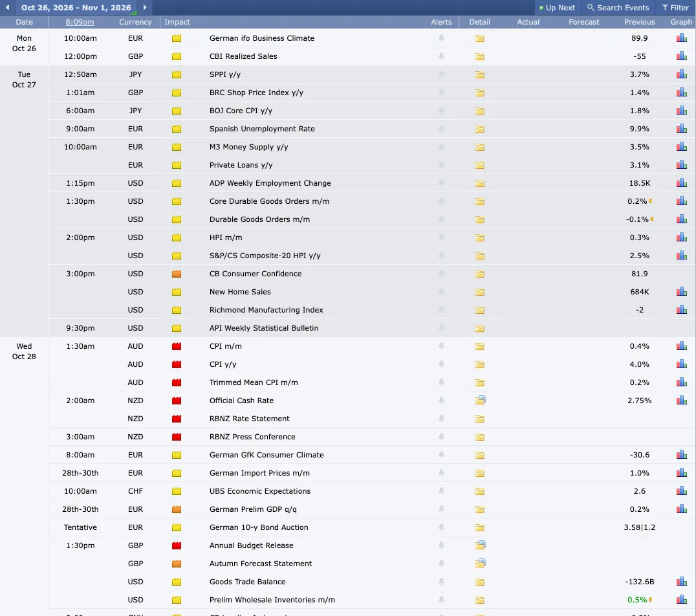
Task: Show graph for Official Cash Rate
Action: 681,400
